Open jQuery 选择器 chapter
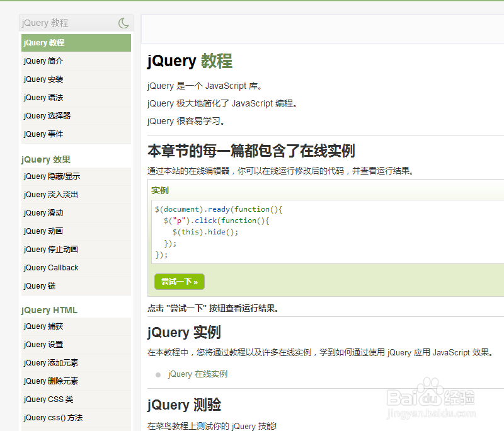504x431 pixels. click(x=76, y=116)
